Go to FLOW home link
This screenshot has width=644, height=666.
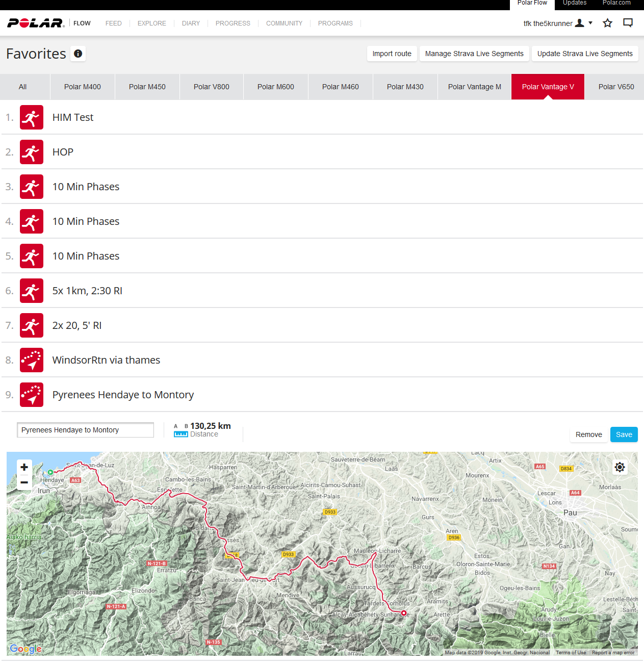pos(82,23)
